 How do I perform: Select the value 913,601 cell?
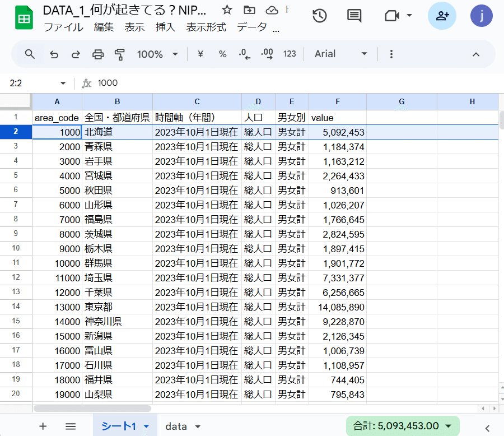click(338, 191)
